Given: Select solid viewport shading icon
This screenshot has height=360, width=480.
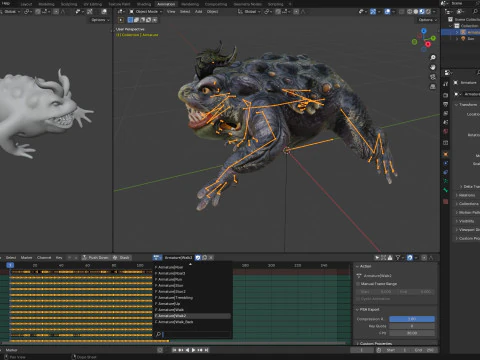Looking at the screenshot, I should pos(416,11).
